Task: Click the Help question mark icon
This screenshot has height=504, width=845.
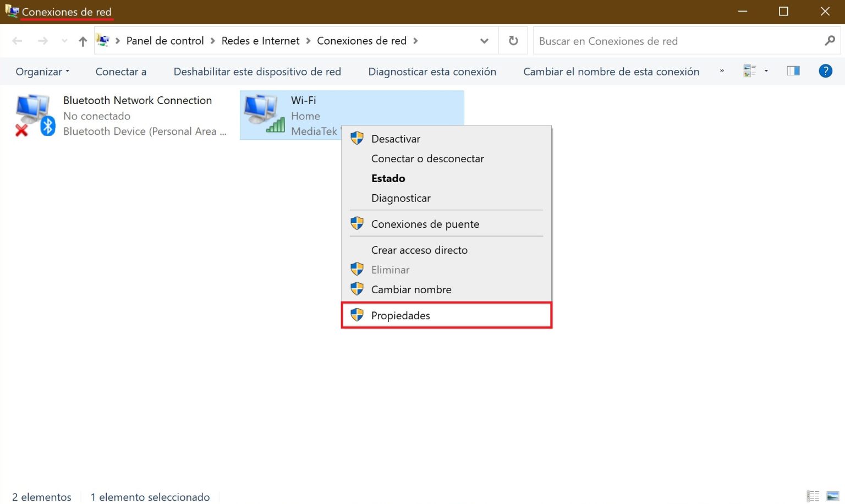Action: click(x=826, y=71)
